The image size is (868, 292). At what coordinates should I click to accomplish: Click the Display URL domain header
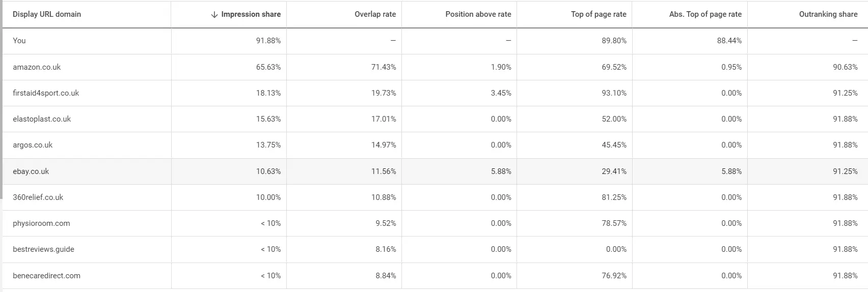pyautogui.click(x=47, y=14)
